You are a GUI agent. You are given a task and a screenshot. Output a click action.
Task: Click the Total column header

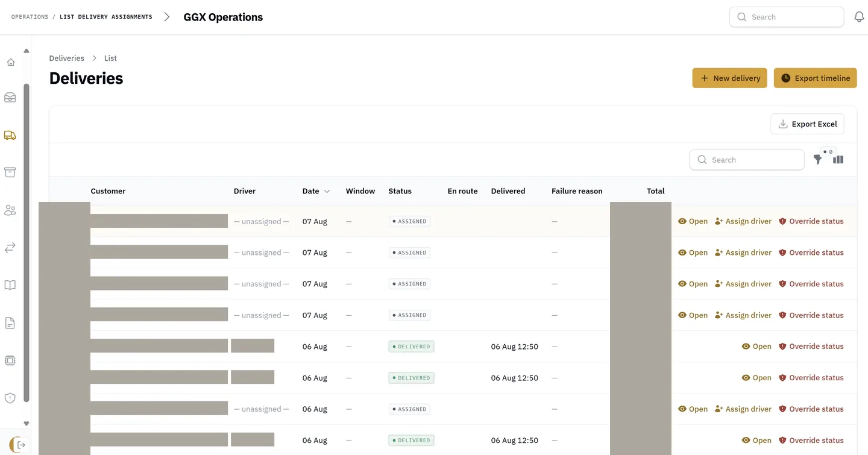(655, 191)
